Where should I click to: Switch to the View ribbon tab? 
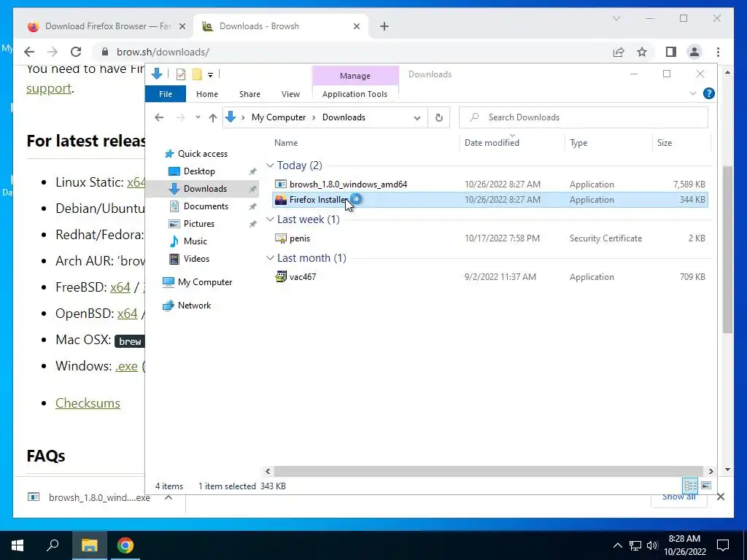290,94
